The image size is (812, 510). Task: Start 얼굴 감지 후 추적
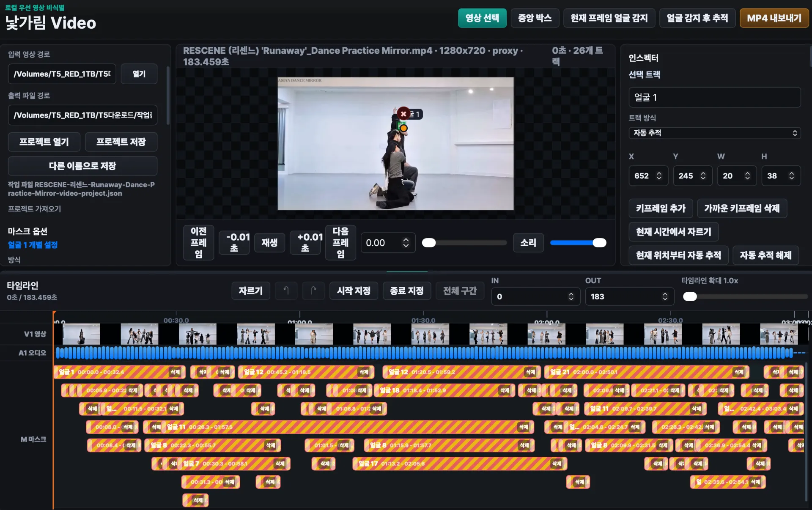click(x=697, y=18)
